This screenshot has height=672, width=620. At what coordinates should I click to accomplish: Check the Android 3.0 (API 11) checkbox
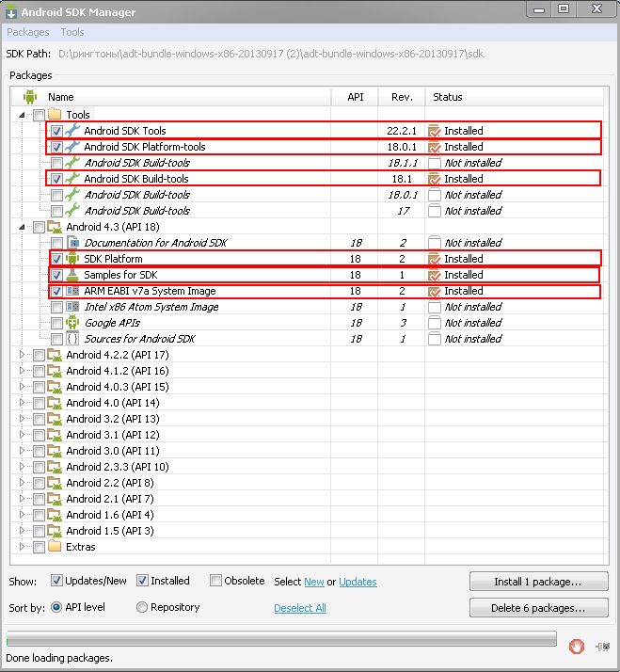coord(39,451)
